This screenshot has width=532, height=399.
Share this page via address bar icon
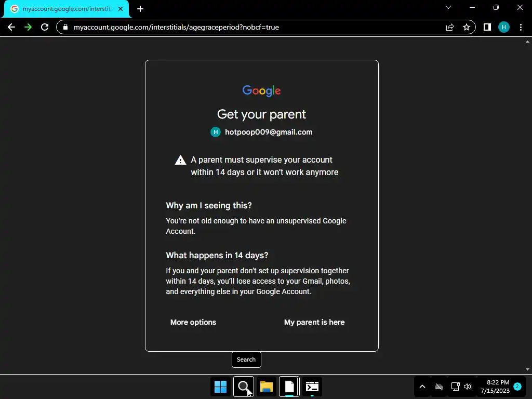pos(450,27)
